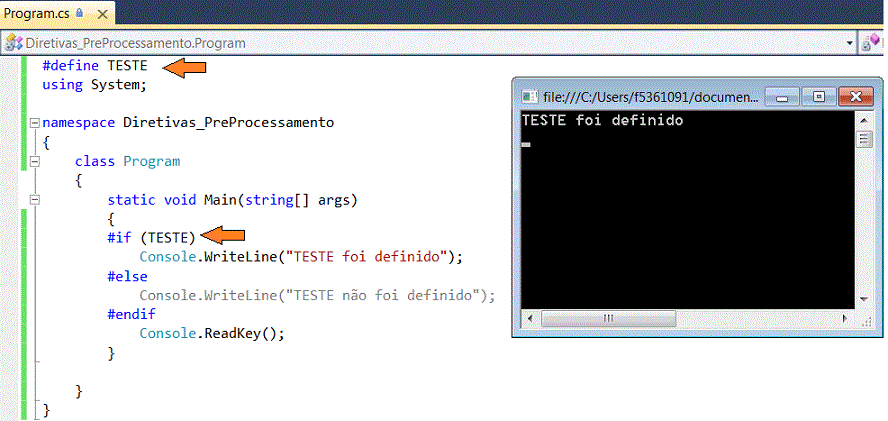Screen dimensions: 888x421
Task: Click console horizontal scrollbar left arrow
Action: [531, 318]
